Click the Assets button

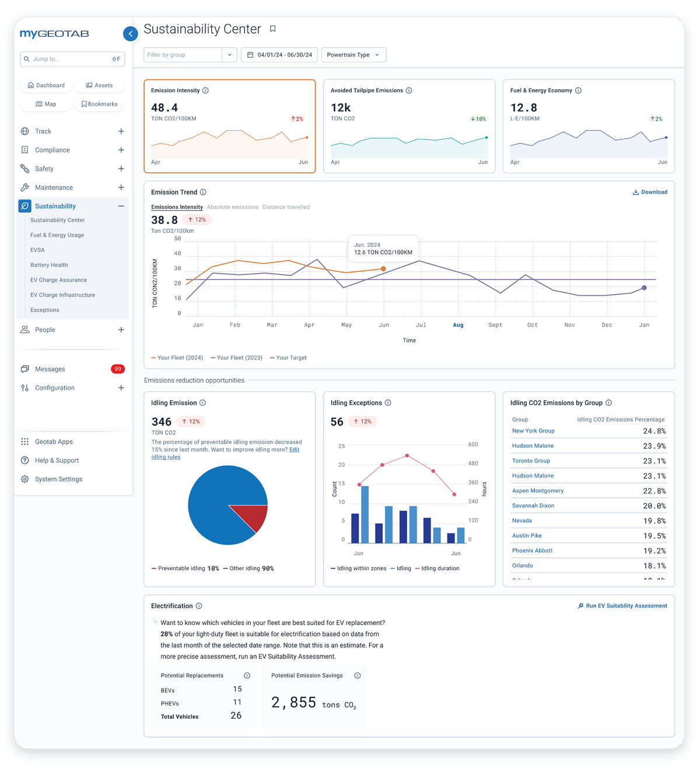tap(99, 85)
